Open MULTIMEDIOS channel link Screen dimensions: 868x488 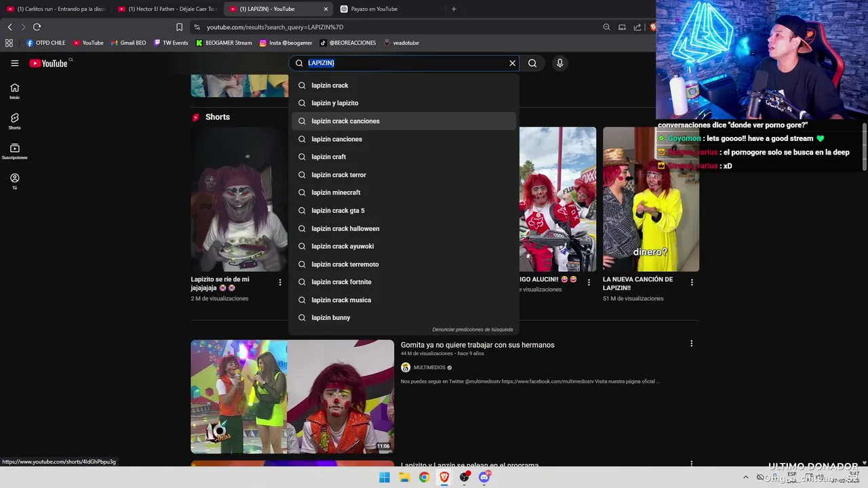[429, 367]
